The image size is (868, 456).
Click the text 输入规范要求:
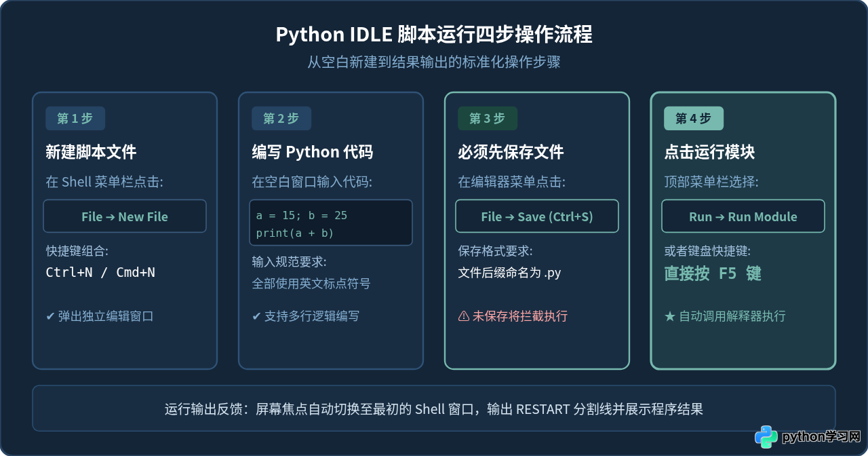[x=290, y=262]
